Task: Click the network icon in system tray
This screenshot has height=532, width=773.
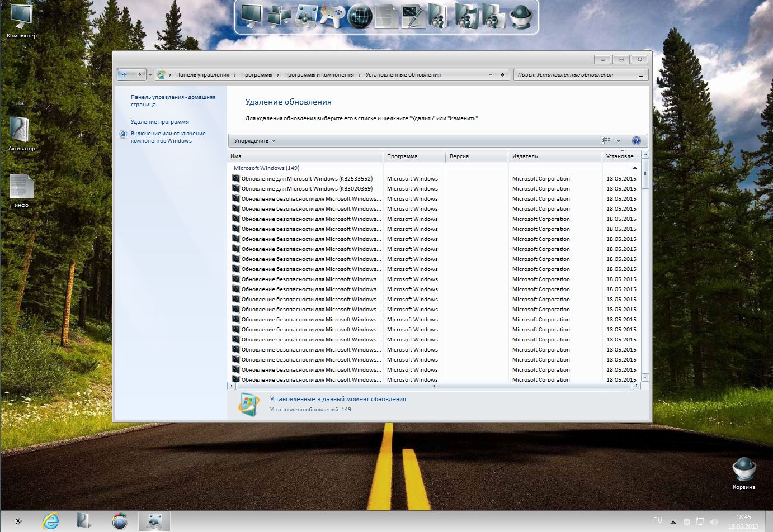Action: coord(700,522)
